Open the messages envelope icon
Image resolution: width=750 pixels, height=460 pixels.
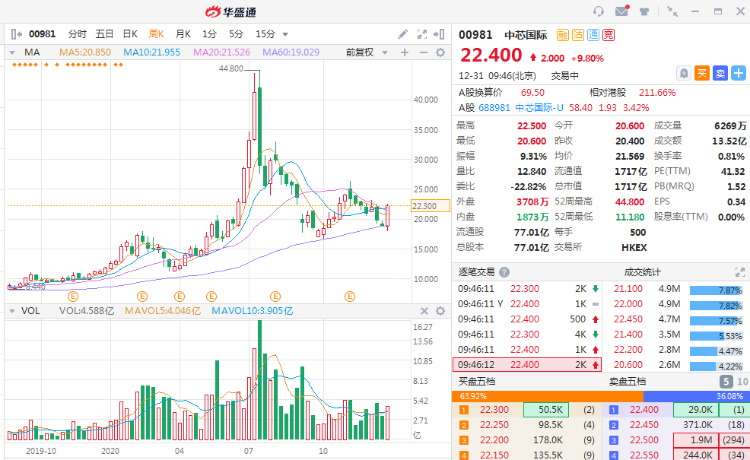coord(622,11)
